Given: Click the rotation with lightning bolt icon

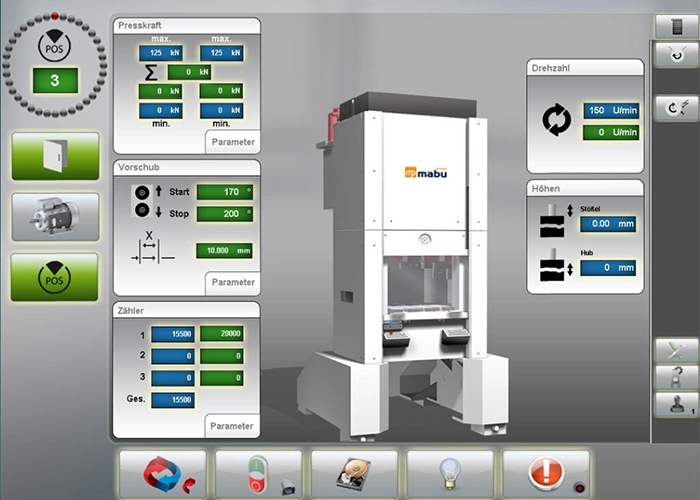Looking at the screenshot, I should tap(677, 108).
